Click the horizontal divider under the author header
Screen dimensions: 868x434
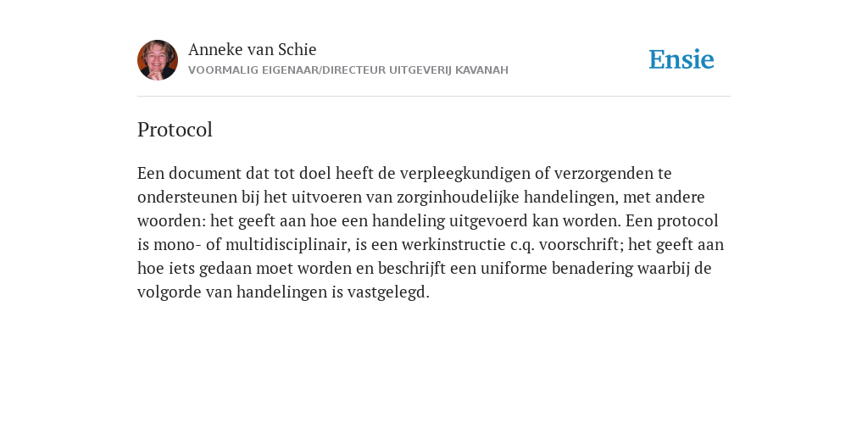click(x=434, y=97)
